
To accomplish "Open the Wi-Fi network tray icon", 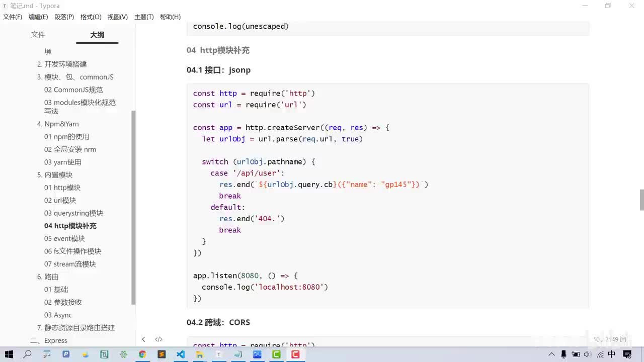I will pyautogui.click(x=600, y=354).
